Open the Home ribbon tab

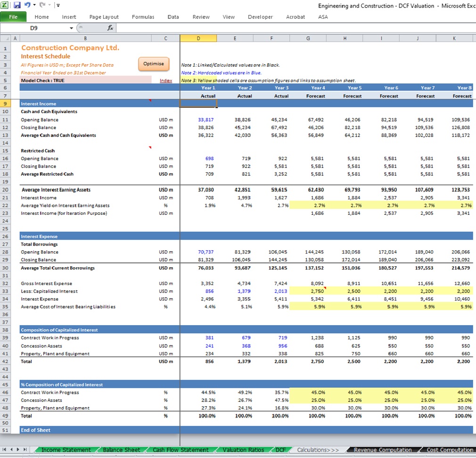click(41, 17)
